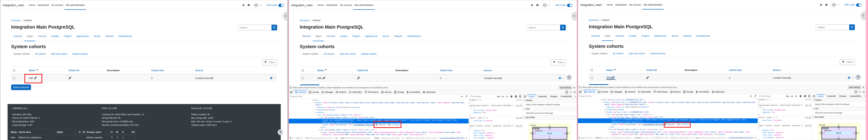Click the XYZ name edit pencil in the right screenshot
Viewport: 868px width, 140px height.
(613, 78)
